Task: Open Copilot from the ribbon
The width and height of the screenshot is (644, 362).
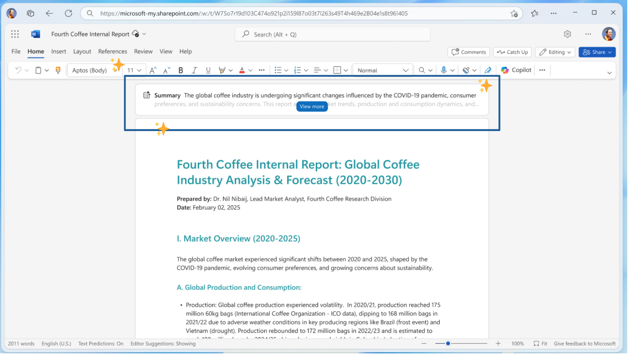Action: (516, 70)
